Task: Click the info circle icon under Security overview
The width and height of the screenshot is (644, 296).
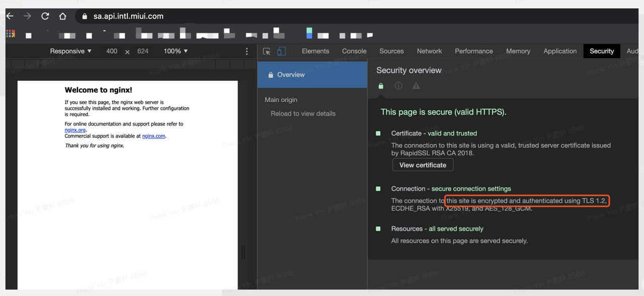Action: [398, 86]
